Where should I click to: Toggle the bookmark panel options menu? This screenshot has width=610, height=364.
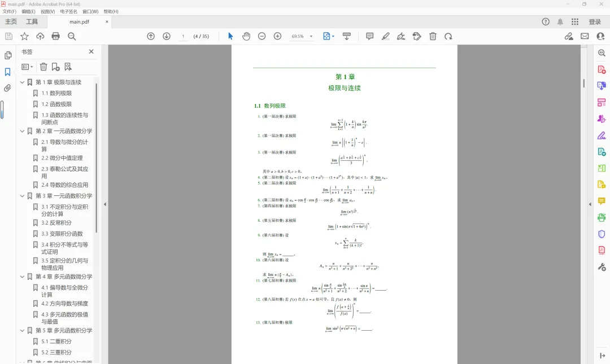click(26, 67)
